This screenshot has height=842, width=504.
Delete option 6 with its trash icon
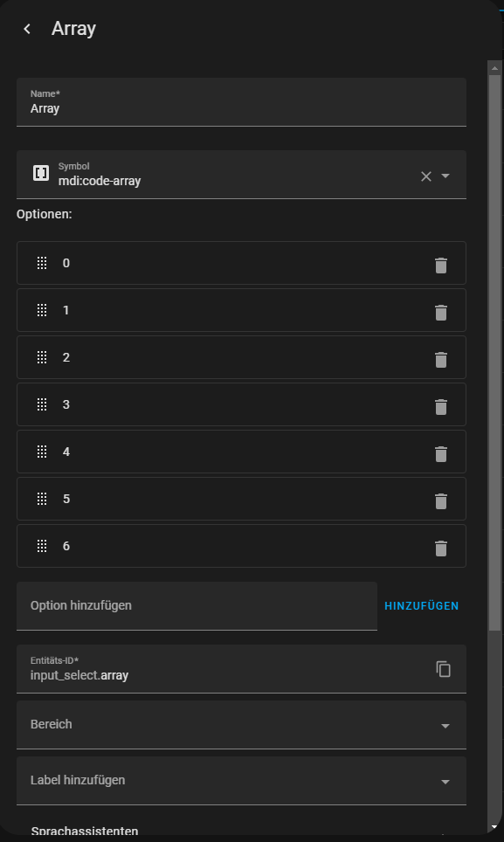click(x=441, y=547)
